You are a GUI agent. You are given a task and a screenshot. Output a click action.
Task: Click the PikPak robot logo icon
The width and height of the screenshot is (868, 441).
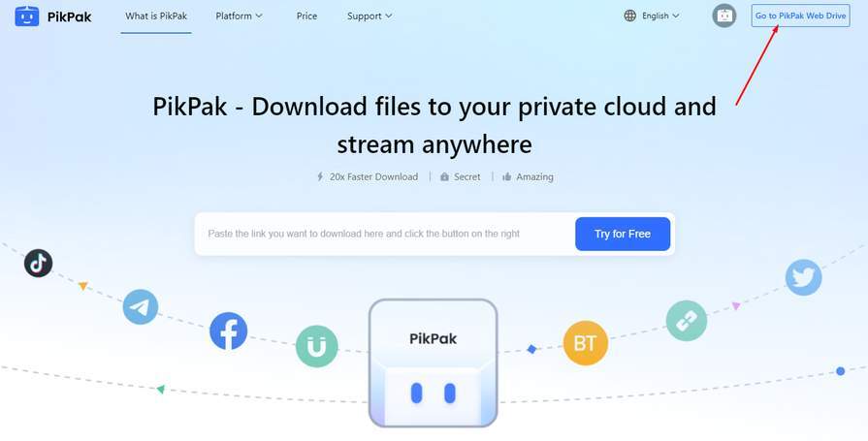click(26, 16)
